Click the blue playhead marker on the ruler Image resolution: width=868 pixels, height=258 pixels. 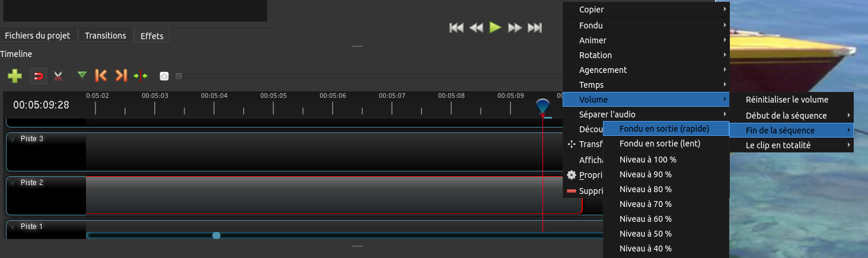coord(542,107)
